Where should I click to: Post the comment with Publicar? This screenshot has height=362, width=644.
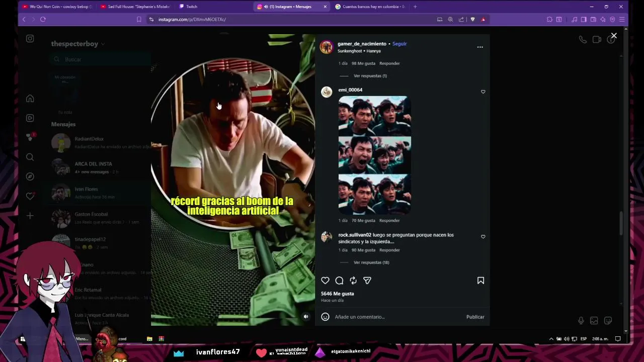[x=475, y=317]
